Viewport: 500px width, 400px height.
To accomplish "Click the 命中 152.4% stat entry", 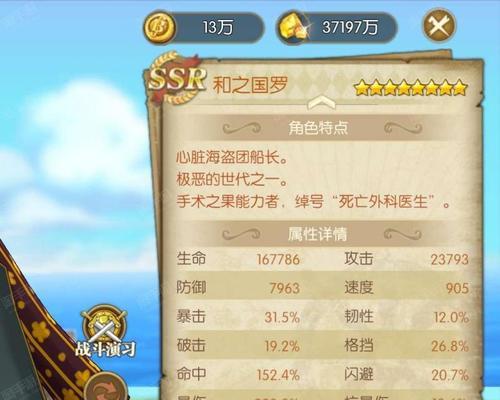I will 238,375.
